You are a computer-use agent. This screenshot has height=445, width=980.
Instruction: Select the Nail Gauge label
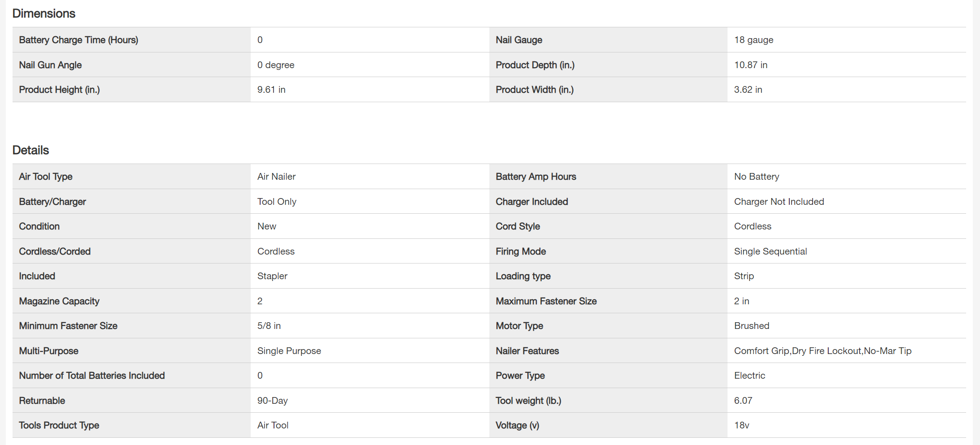coord(519,40)
